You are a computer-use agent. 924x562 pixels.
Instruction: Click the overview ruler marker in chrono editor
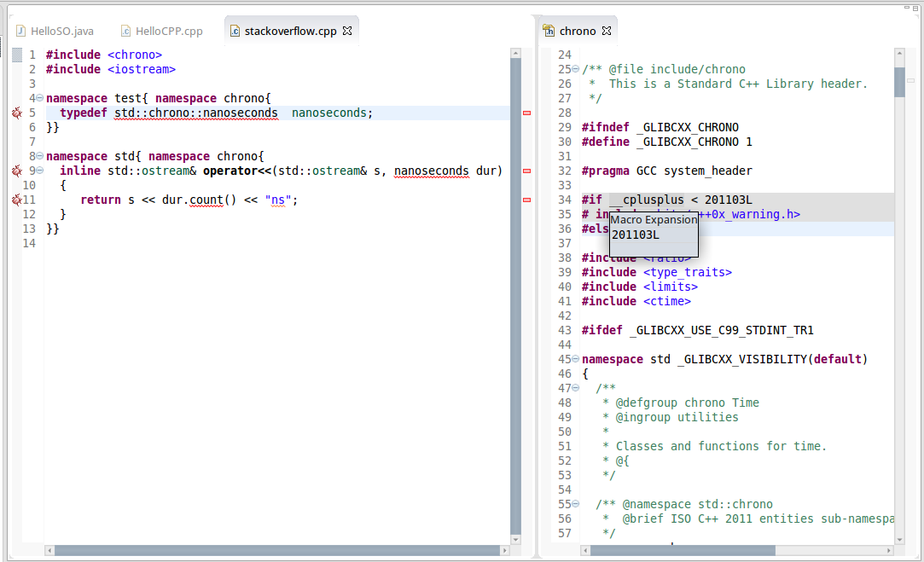(910, 81)
